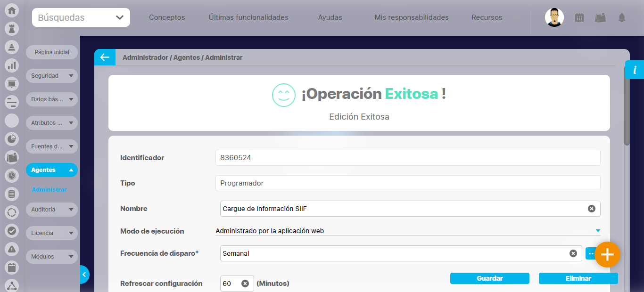Clear the Nombre field with its X

click(591, 209)
